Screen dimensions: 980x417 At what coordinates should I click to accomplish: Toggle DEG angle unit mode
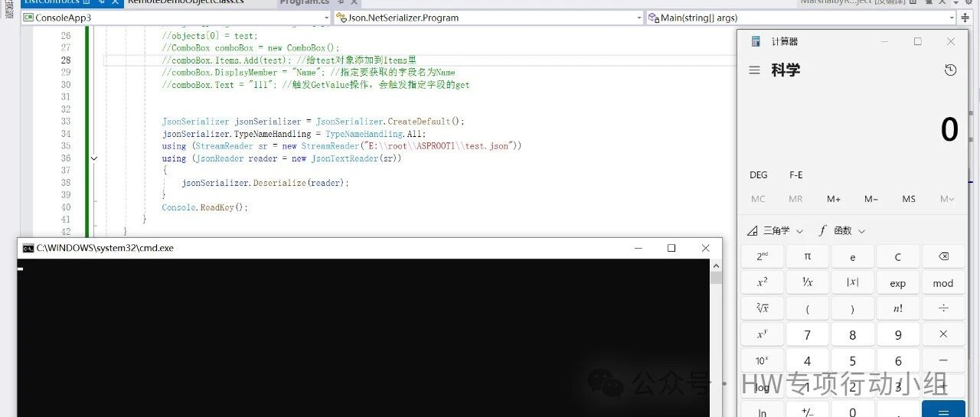tap(758, 174)
